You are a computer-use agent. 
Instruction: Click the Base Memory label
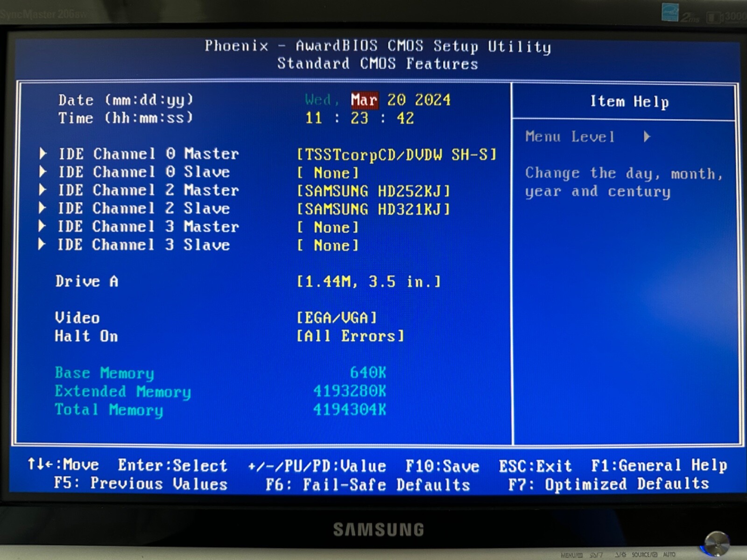[x=105, y=373]
